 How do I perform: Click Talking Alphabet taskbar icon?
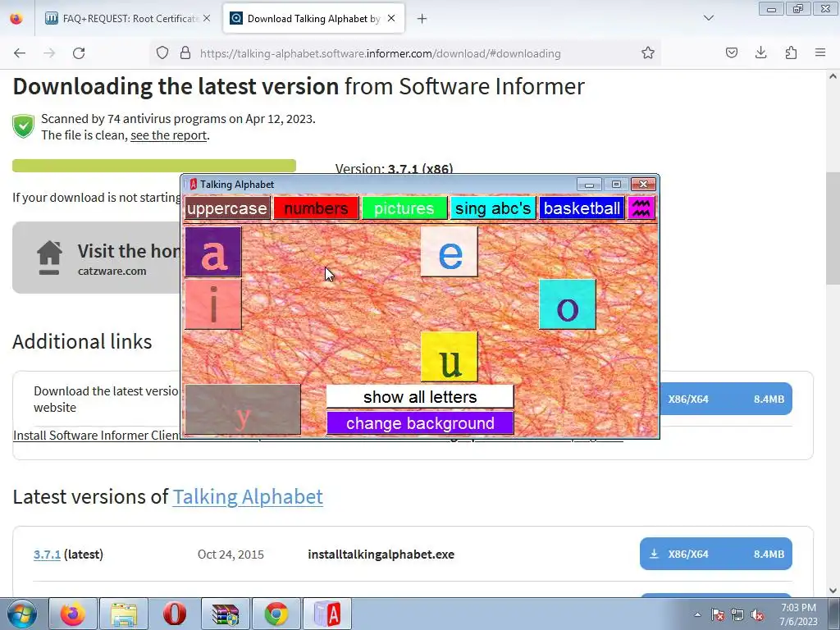click(326, 614)
